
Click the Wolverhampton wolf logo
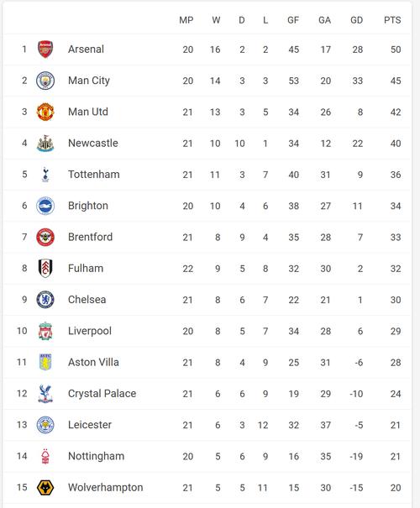click(x=45, y=488)
